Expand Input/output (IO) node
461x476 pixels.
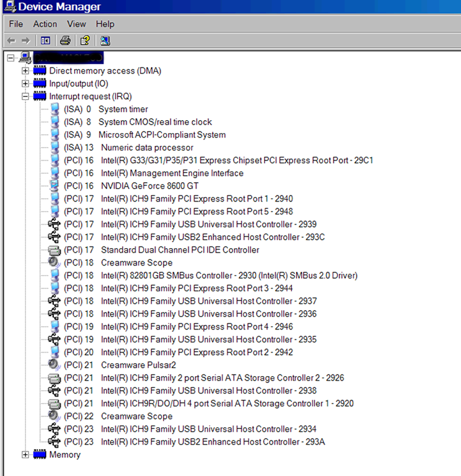[25, 83]
